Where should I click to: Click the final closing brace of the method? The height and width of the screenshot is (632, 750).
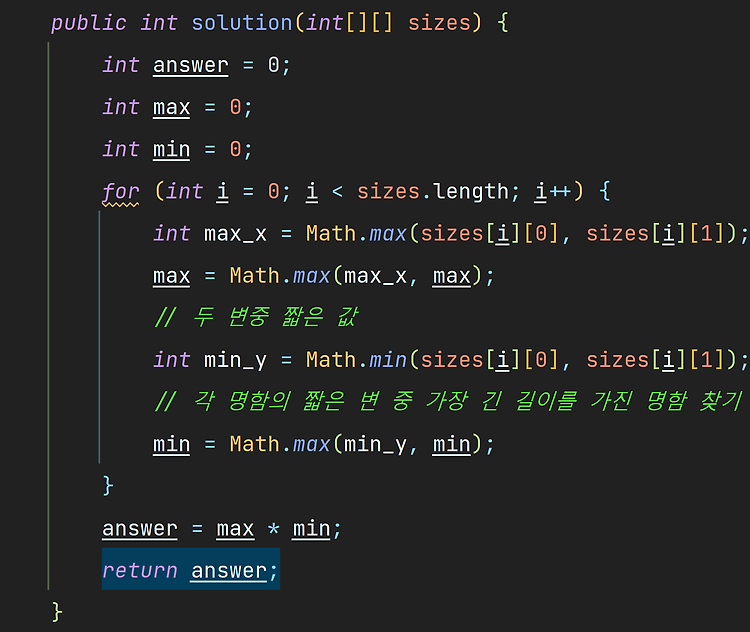tap(57, 612)
